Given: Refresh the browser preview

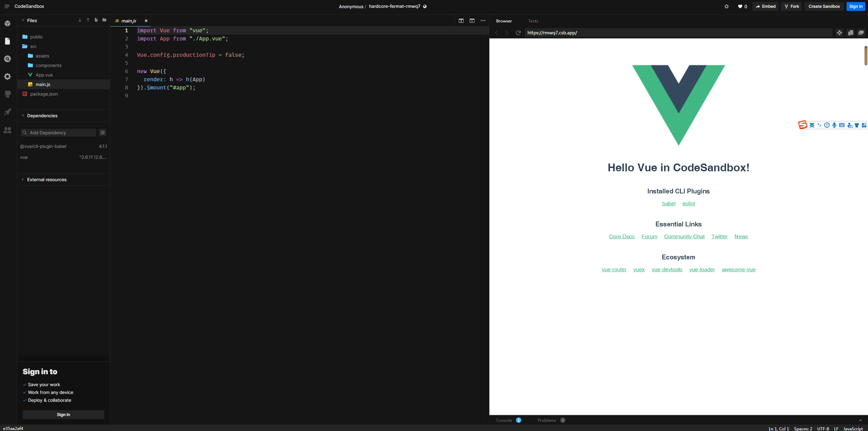Looking at the screenshot, I should point(518,33).
